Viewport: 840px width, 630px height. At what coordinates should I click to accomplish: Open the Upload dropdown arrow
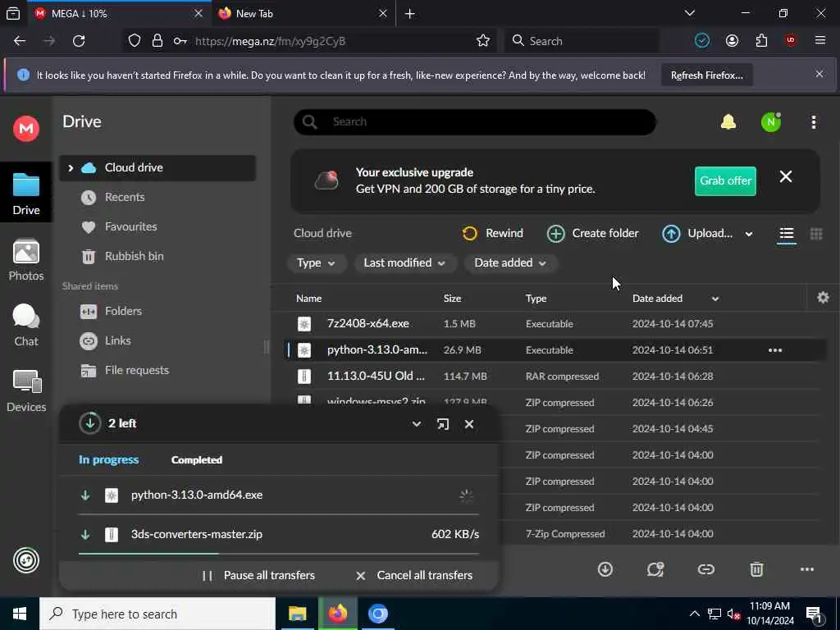pos(748,234)
